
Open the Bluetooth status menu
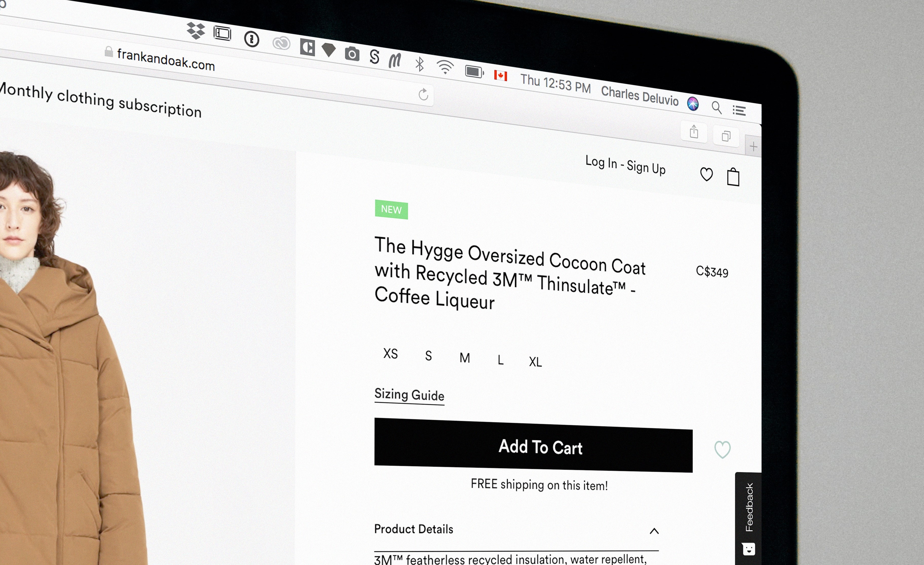tap(420, 64)
